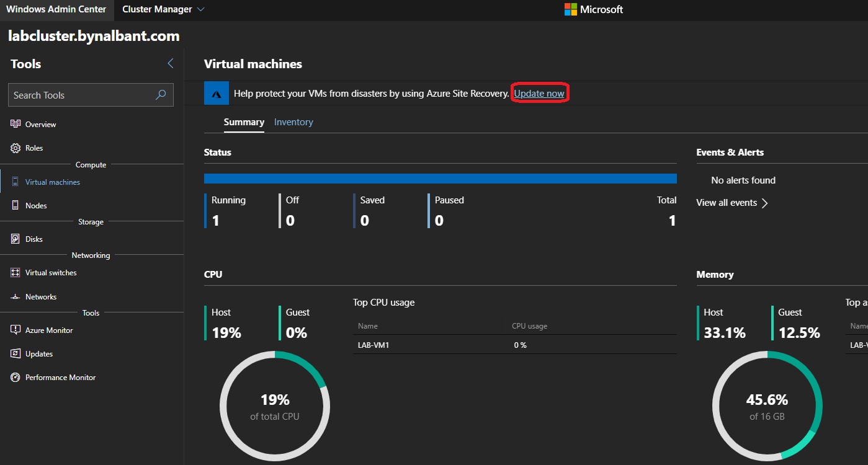Click the Update now link
The height and width of the screenshot is (465, 868).
point(539,94)
